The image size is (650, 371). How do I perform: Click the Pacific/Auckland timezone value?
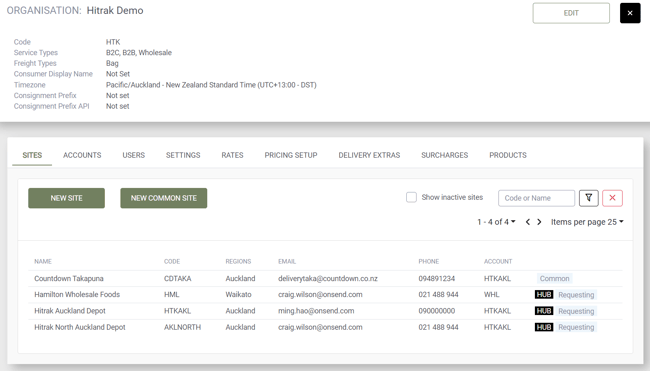click(211, 85)
